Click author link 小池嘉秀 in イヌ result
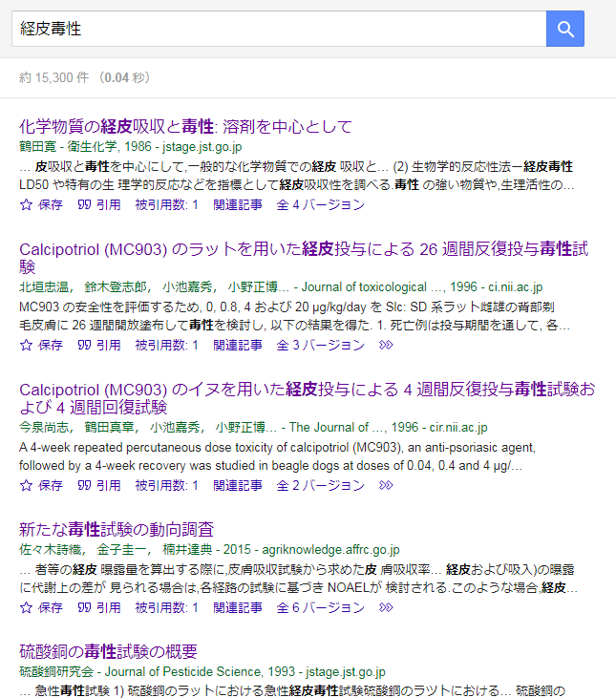 tap(175, 428)
